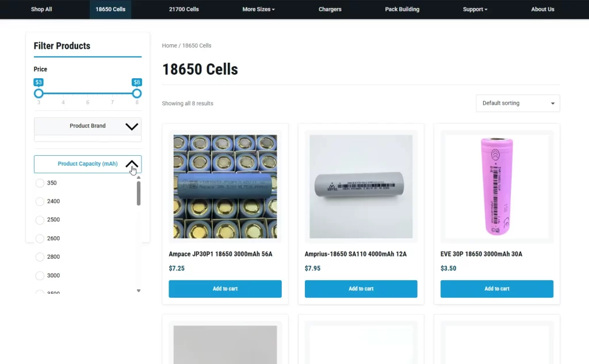The image size is (589, 364).
Task: Open the Chargers nav link
Action: tap(330, 9)
